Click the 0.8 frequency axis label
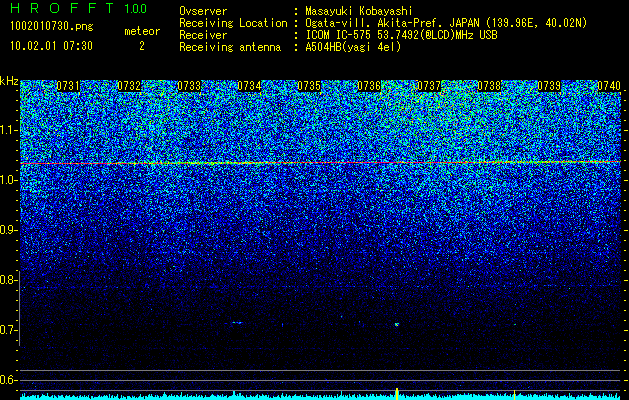Image resolution: width=629 pixels, height=400 pixels. (x=8, y=280)
